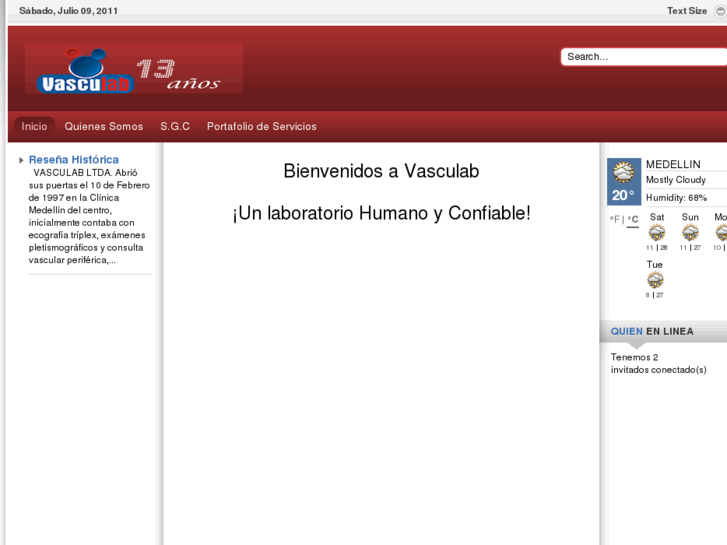Click Monday forecast weather icon
This screenshot has height=545, width=727.
coord(721,232)
